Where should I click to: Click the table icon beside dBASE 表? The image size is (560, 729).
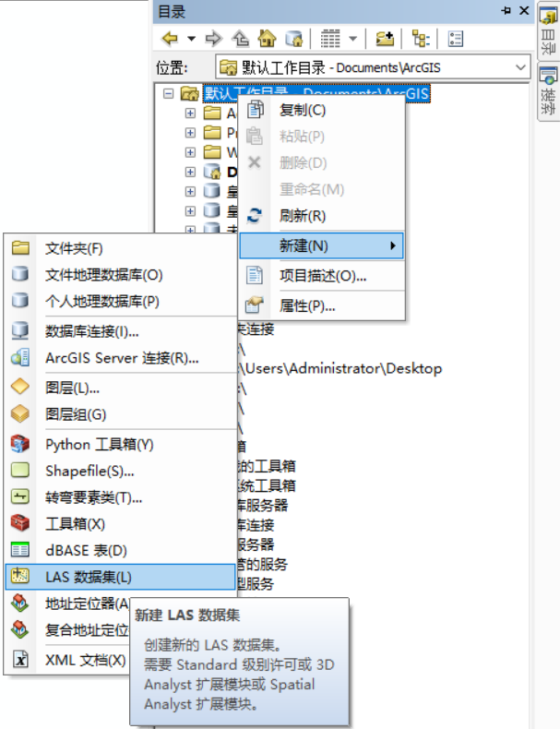click(x=20, y=550)
